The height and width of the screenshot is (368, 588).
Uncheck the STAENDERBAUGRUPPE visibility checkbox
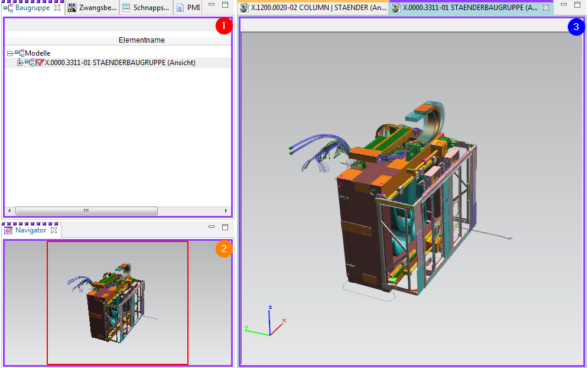(40, 63)
